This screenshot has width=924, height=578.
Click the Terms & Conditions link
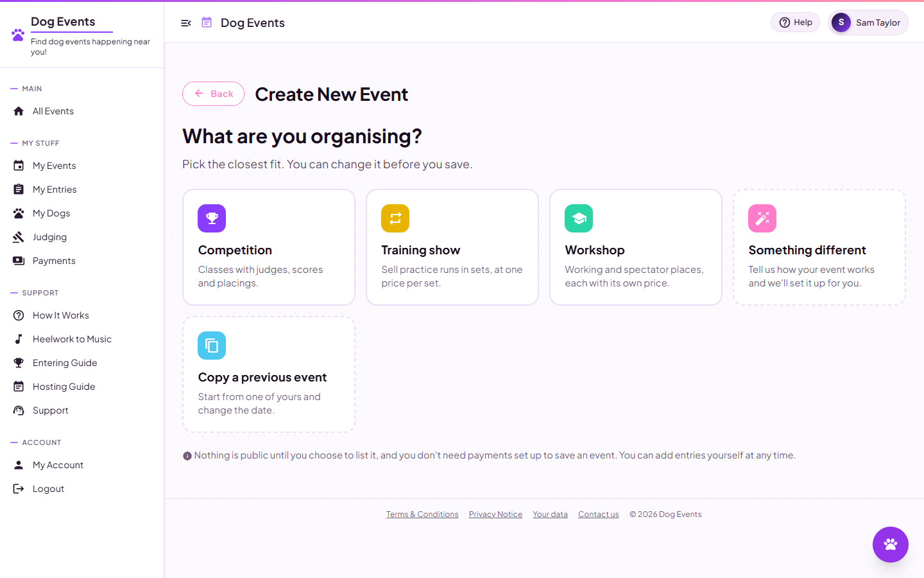pyautogui.click(x=422, y=514)
